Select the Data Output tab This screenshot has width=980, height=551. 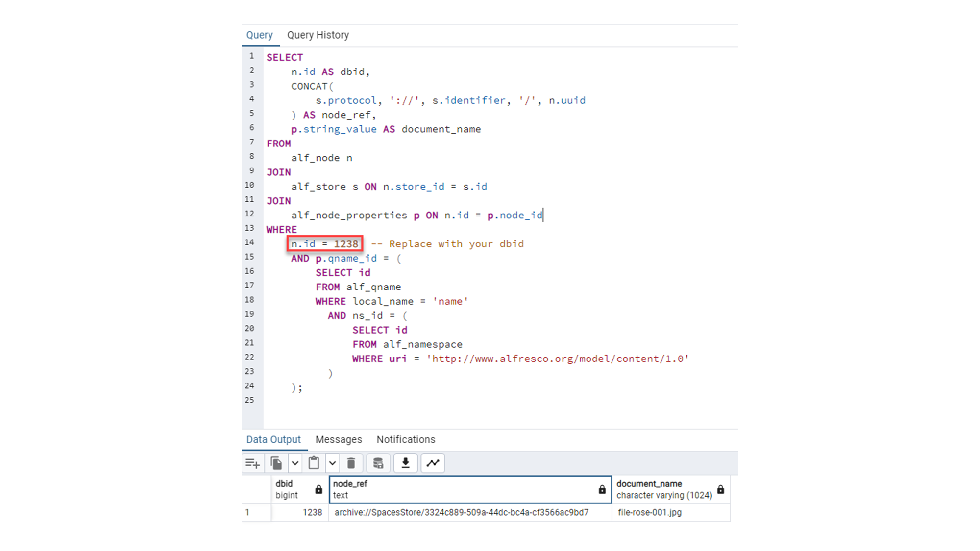[273, 439]
